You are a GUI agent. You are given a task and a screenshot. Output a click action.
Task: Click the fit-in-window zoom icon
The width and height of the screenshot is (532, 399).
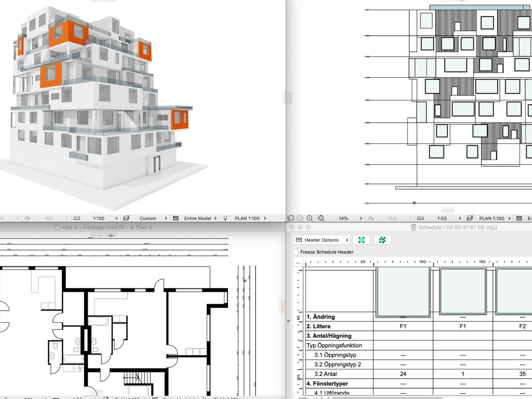(x=321, y=218)
